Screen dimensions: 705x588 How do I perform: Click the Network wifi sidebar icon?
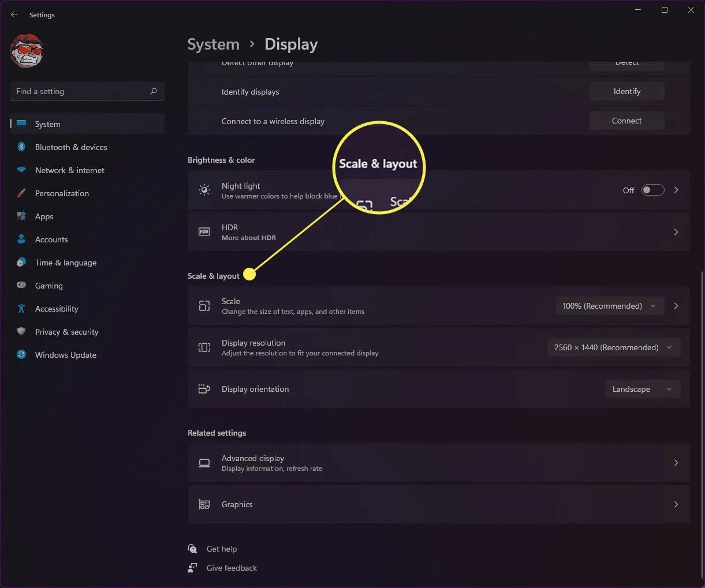pyautogui.click(x=21, y=170)
